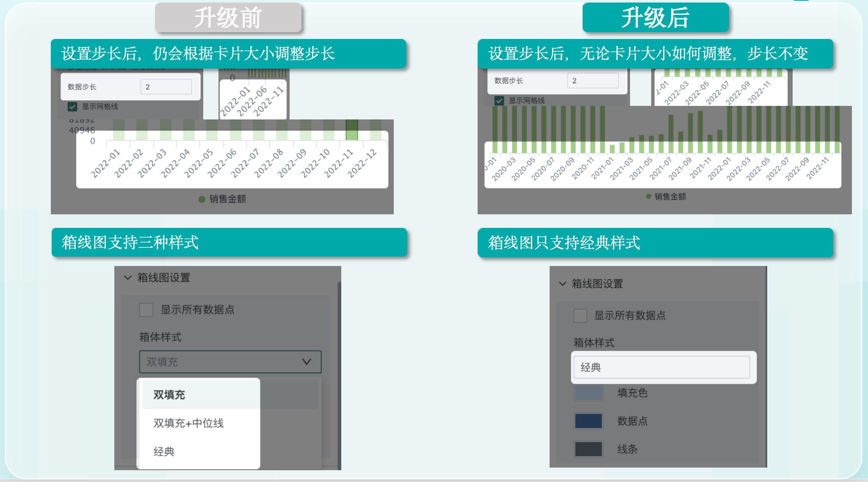The height and width of the screenshot is (482, 868).
Task: Expand the 双填充 box style dropdown
Action: pyautogui.click(x=230, y=362)
